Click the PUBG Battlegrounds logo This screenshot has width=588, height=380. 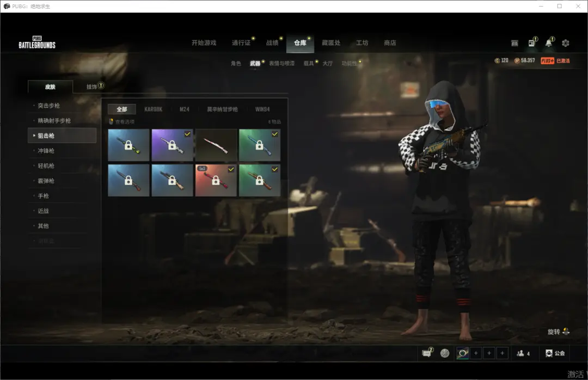coord(37,42)
